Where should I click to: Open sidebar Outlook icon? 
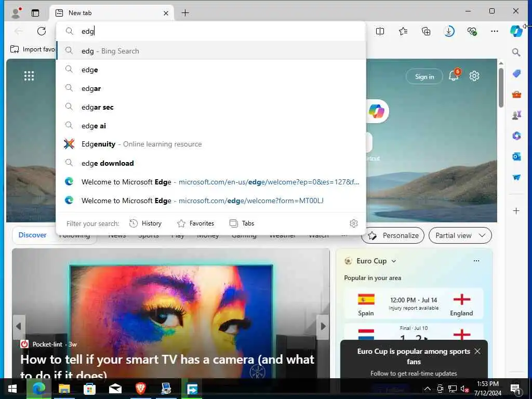coord(516,156)
